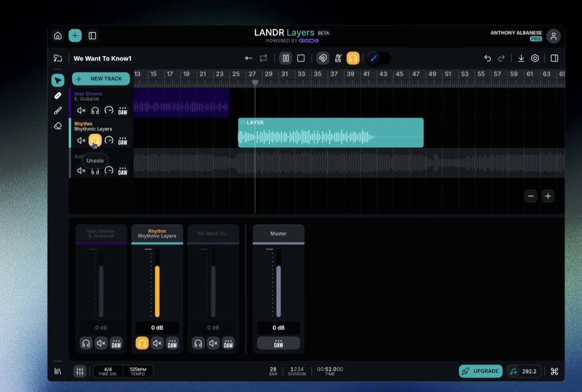
Task: Zoom out the timeline with minus button
Action: pyautogui.click(x=531, y=196)
